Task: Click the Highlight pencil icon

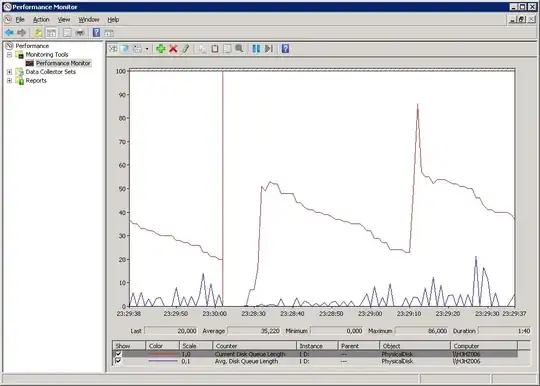Action: click(186, 49)
